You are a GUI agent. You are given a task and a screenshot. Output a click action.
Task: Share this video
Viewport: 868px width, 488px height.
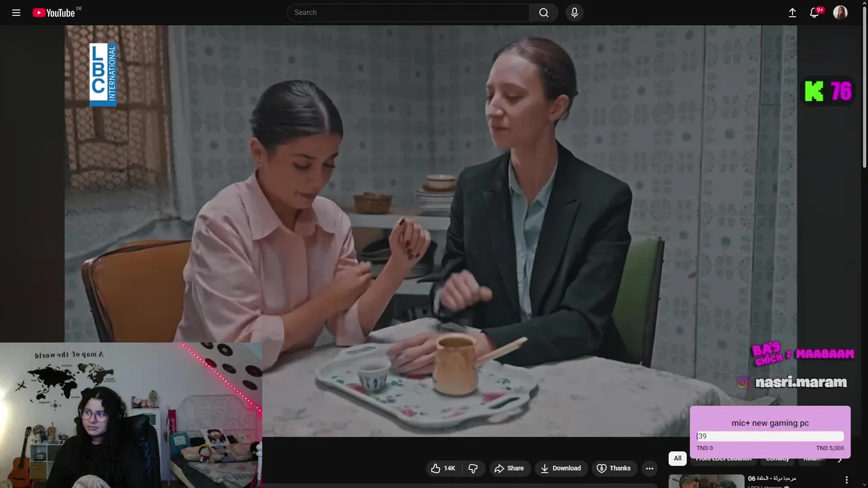[509, 468]
